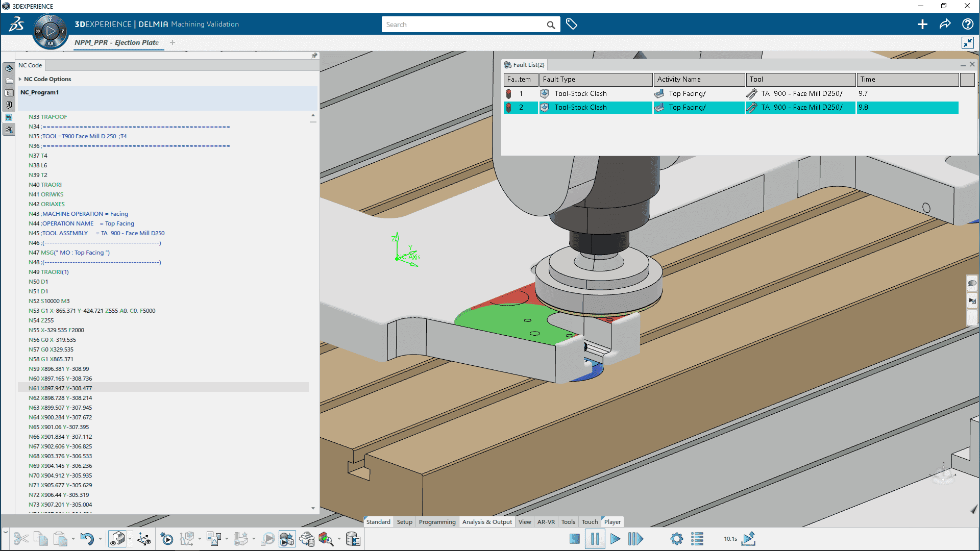This screenshot has height=551, width=980.
Task: Open the Analysis & Output tab
Action: click(x=486, y=522)
